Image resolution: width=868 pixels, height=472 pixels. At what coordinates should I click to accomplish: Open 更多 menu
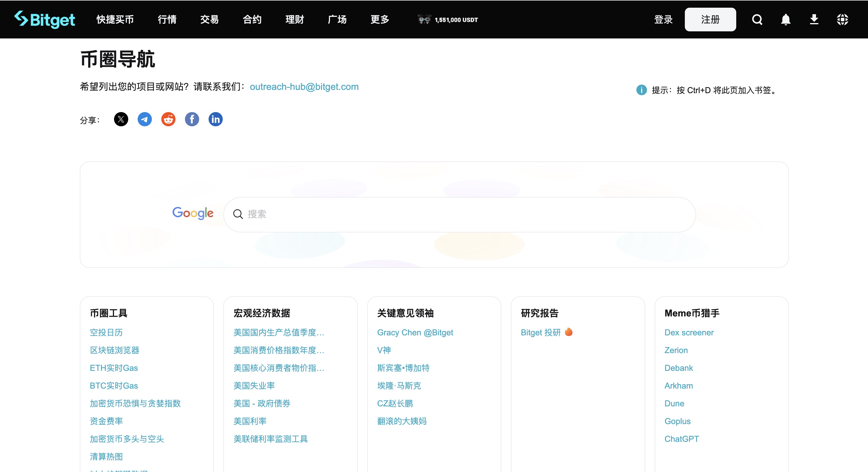380,20
